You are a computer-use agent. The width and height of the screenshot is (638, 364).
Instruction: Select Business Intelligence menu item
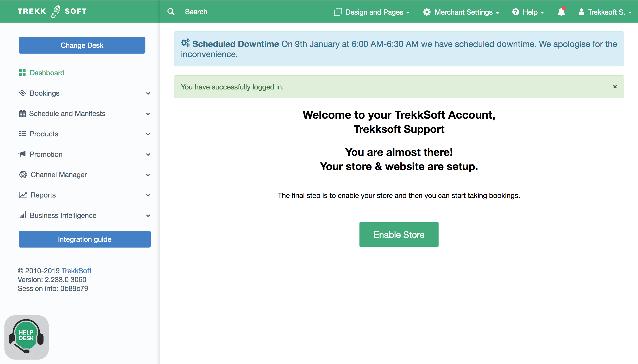click(63, 215)
